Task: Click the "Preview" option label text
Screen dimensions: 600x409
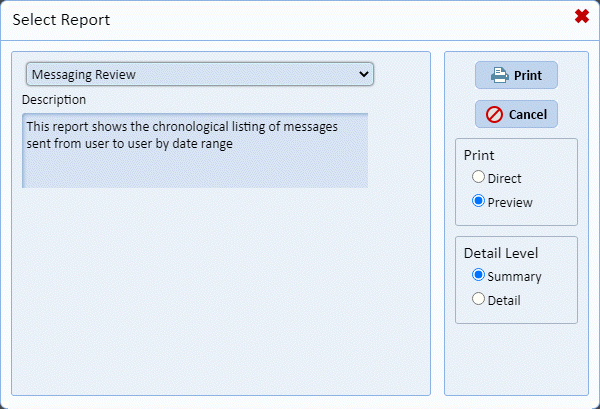Action: [510, 202]
